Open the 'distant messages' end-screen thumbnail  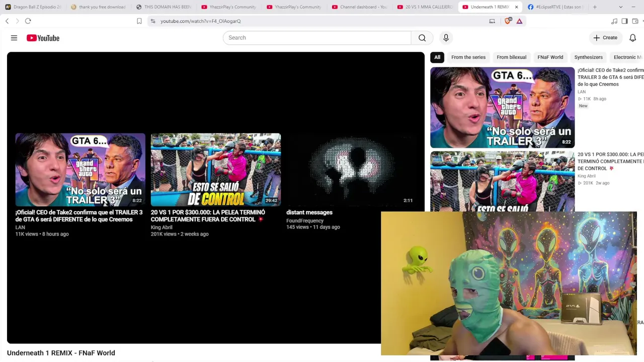[351, 169]
